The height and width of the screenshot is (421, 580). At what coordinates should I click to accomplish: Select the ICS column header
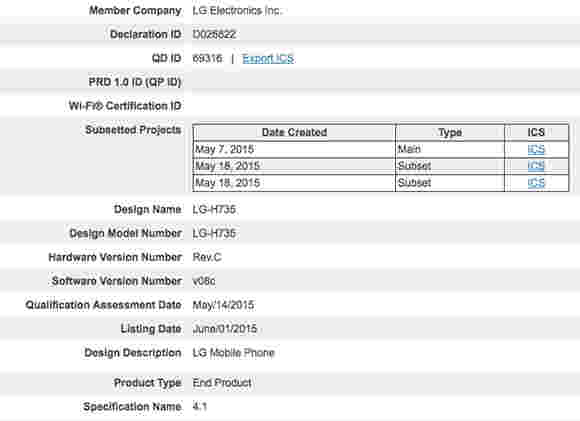[x=536, y=132]
